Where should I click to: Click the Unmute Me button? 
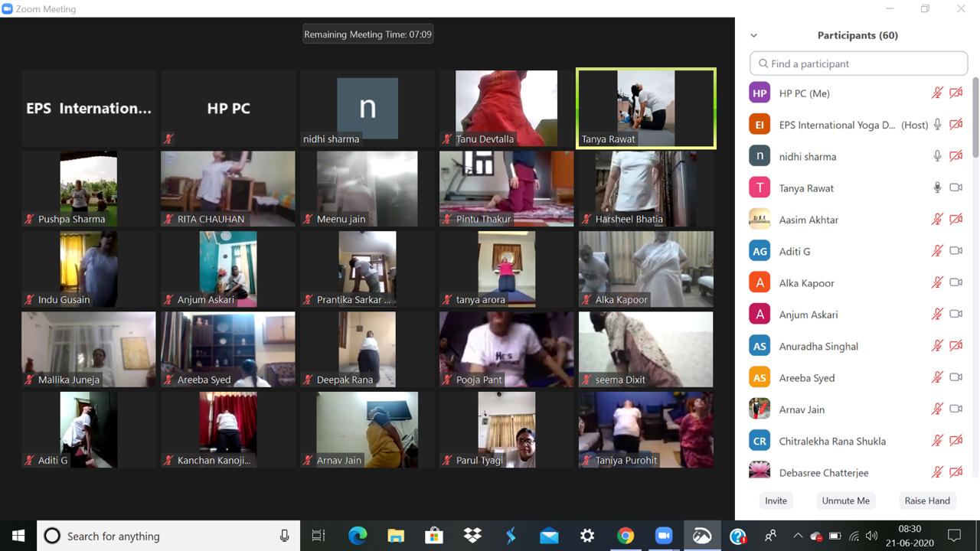845,500
